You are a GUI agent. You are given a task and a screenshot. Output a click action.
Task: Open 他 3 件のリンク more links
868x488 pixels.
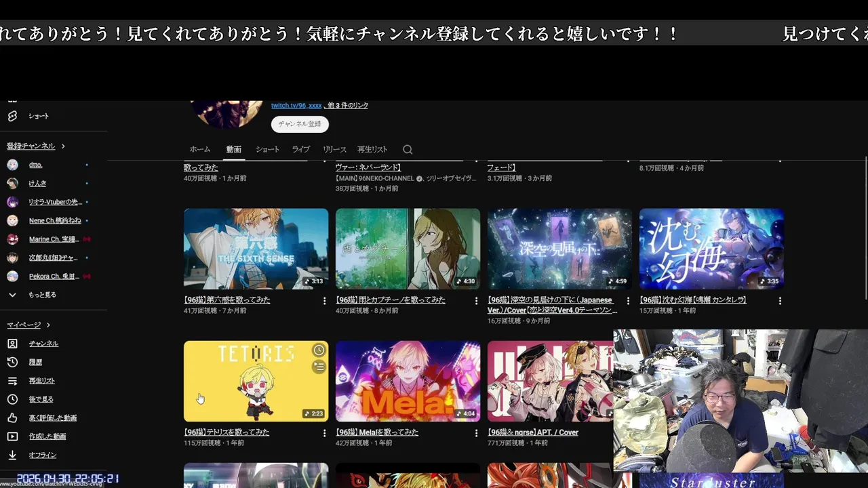(347, 106)
